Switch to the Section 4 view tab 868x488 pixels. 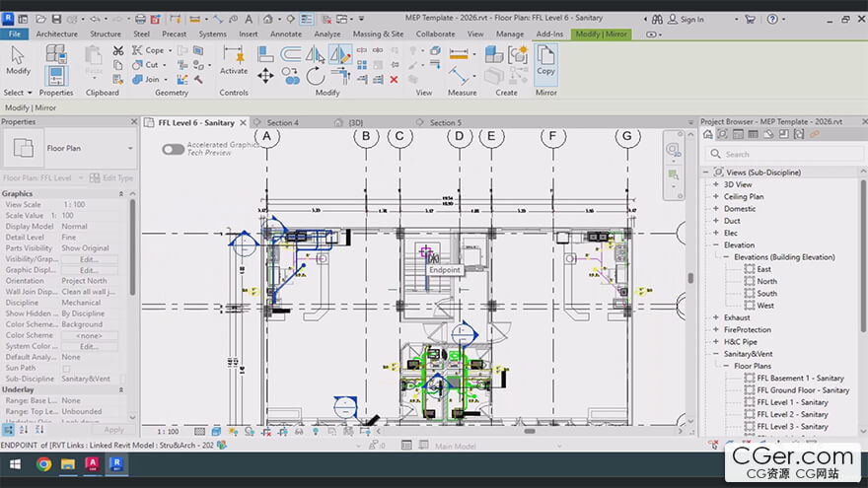coord(282,123)
